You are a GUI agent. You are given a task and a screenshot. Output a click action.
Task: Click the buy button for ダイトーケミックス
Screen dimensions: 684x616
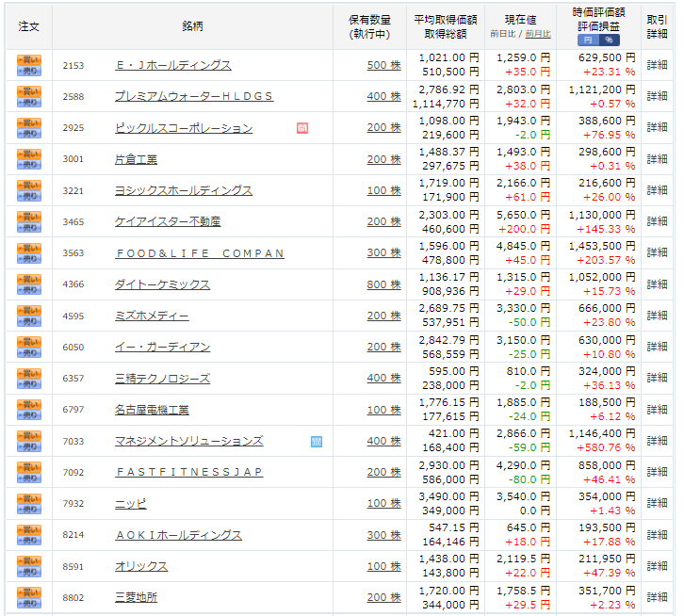click(x=29, y=279)
